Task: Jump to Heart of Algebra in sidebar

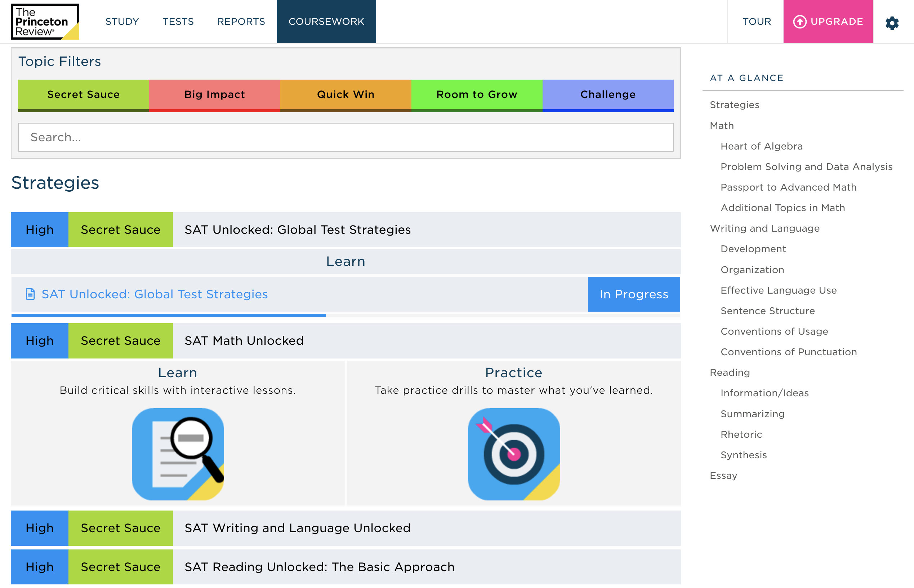Action: click(x=761, y=146)
